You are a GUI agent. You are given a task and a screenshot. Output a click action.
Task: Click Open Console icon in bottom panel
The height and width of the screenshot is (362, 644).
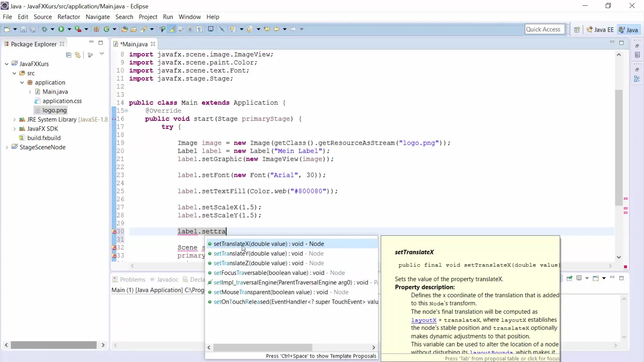pyautogui.click(x=596, y=278)
